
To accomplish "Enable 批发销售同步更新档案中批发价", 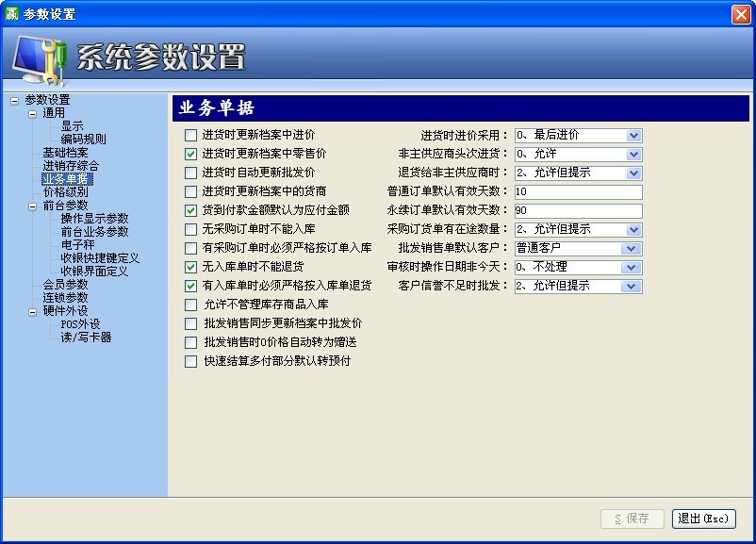I will (191, 323).
